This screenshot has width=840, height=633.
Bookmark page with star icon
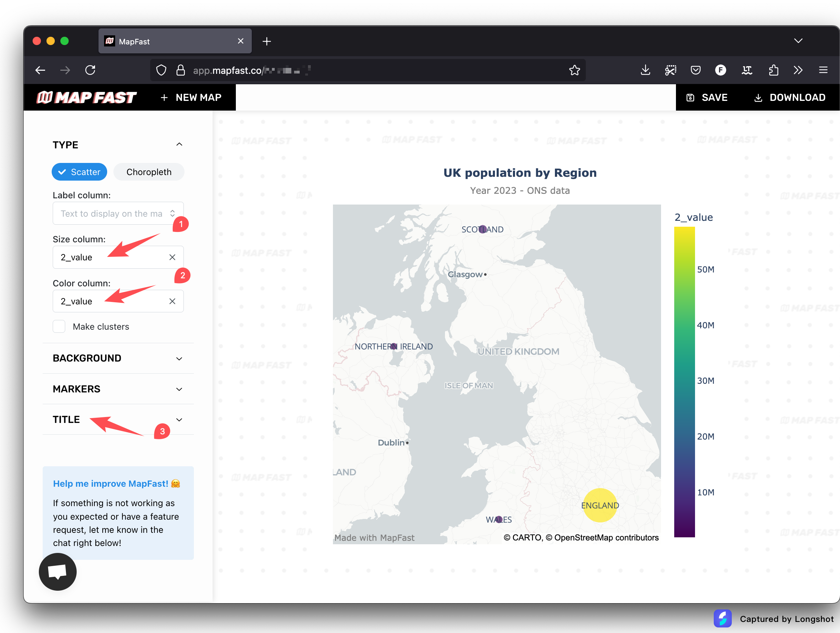coord(574,70)
